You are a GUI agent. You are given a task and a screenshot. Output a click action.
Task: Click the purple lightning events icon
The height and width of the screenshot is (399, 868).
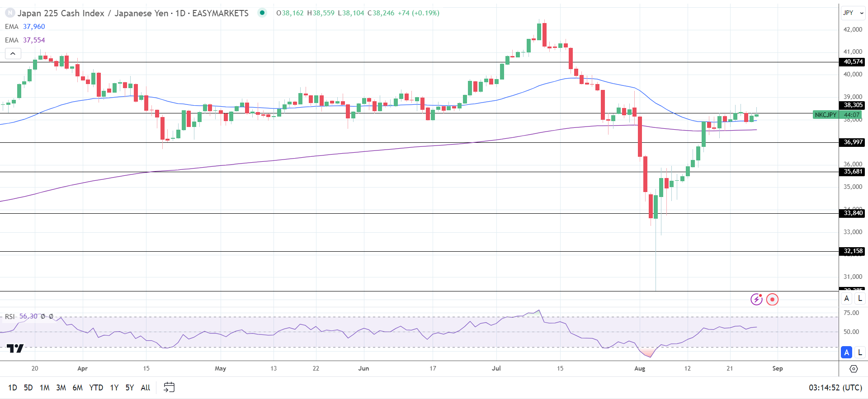click(x=756, y=299)
